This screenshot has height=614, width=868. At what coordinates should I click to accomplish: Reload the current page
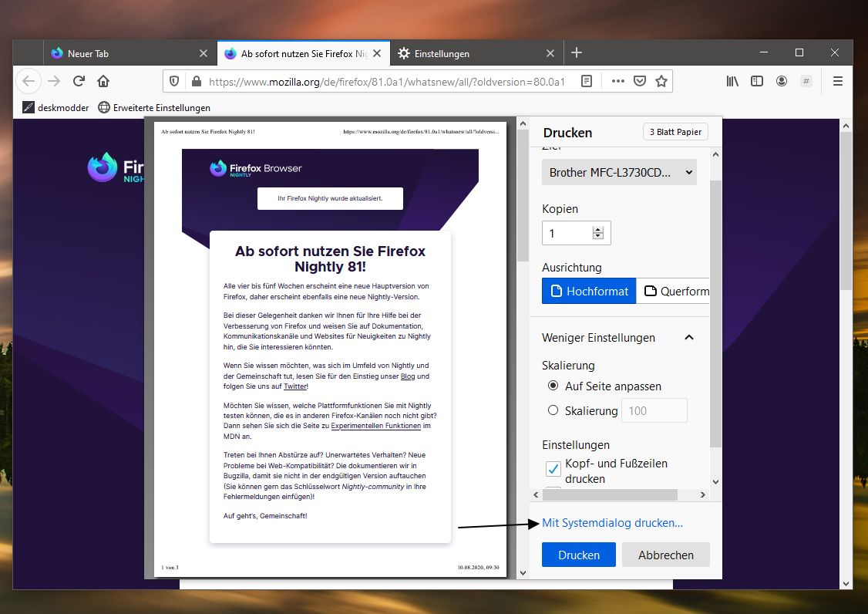click(x=79, y=82)
